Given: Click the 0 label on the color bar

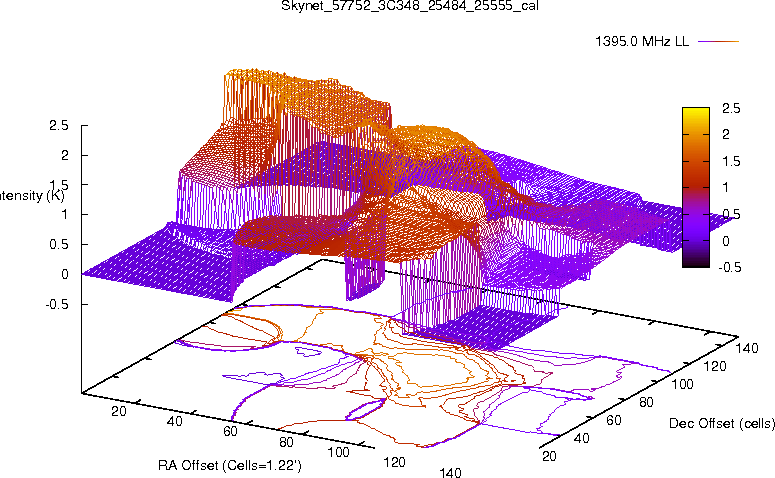Looking at the screenshot, I should point(726,241).
